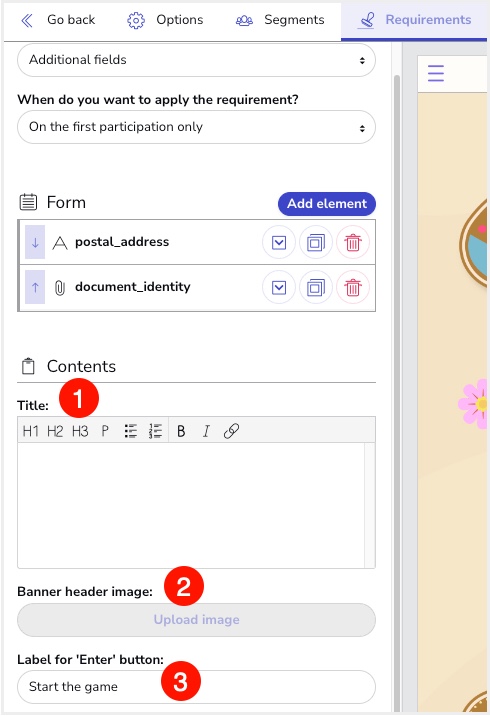The height and width of the screenshot is (716, 490).
Task: Insert a link in title editor
Action: pos(231,431)
